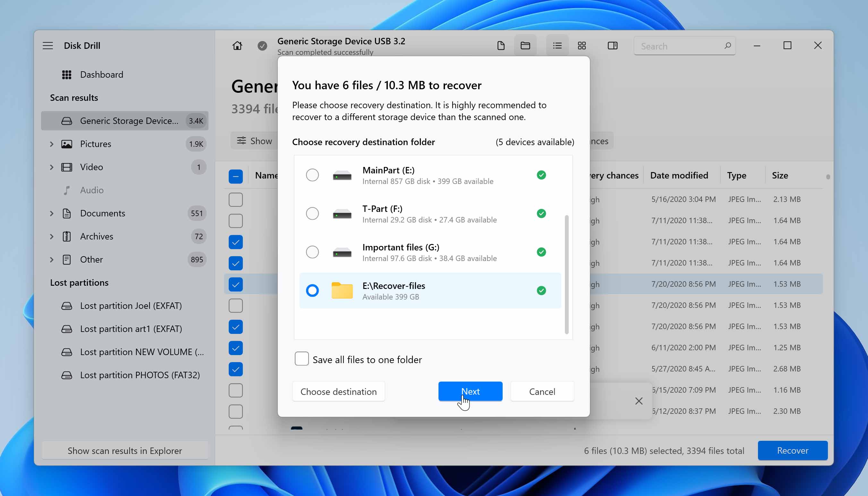This screenshot has width=868, height=496.
Task: Sort by Date modified column header
Action: coord(679,175)
